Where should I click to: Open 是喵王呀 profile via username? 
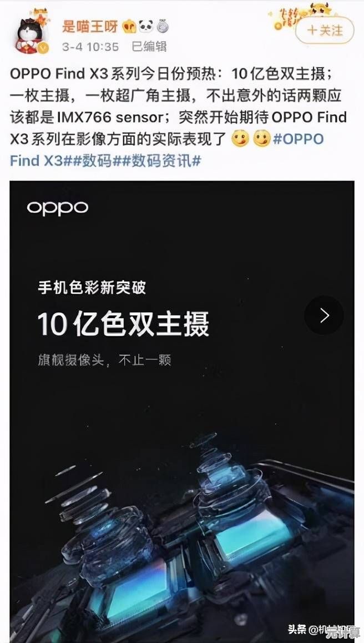[90, 27]
